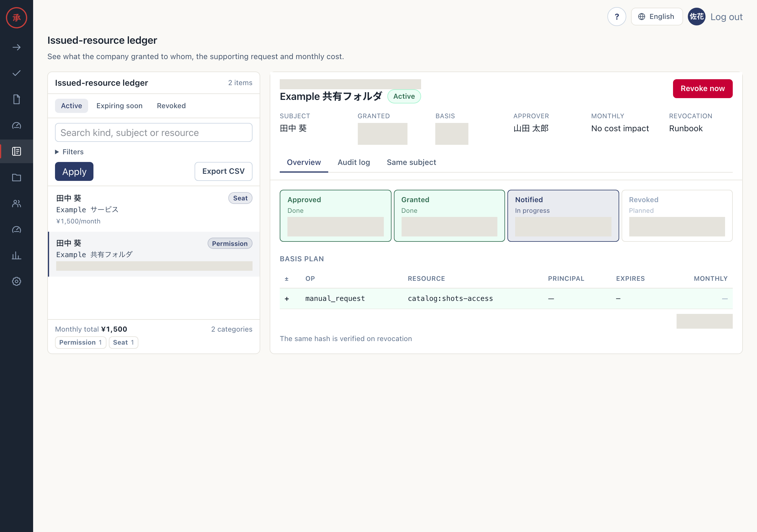Viewport: 757px width, 532px height.
Task: Select the ledger icon in sidebar
Action: pos(17,151)
